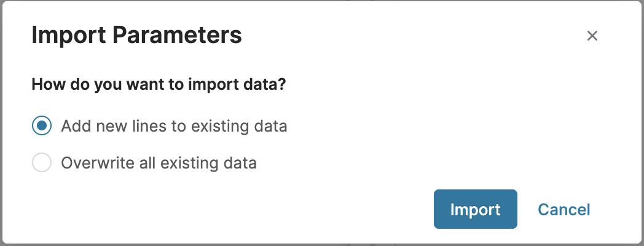Screen dimensions: 644x246
Task: Close the Import Parameters dialog with the X
Action: pos(592,36)
